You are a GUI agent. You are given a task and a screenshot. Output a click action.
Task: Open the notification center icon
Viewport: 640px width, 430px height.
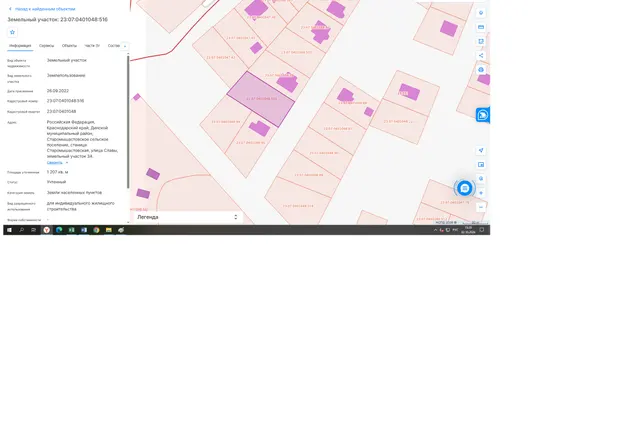click(x=482, y=230)
